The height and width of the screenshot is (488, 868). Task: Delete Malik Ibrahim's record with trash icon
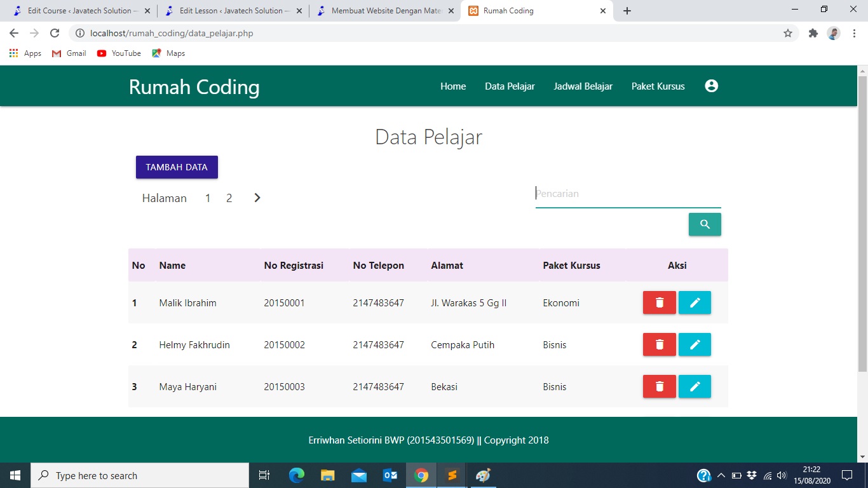[659, 302]
